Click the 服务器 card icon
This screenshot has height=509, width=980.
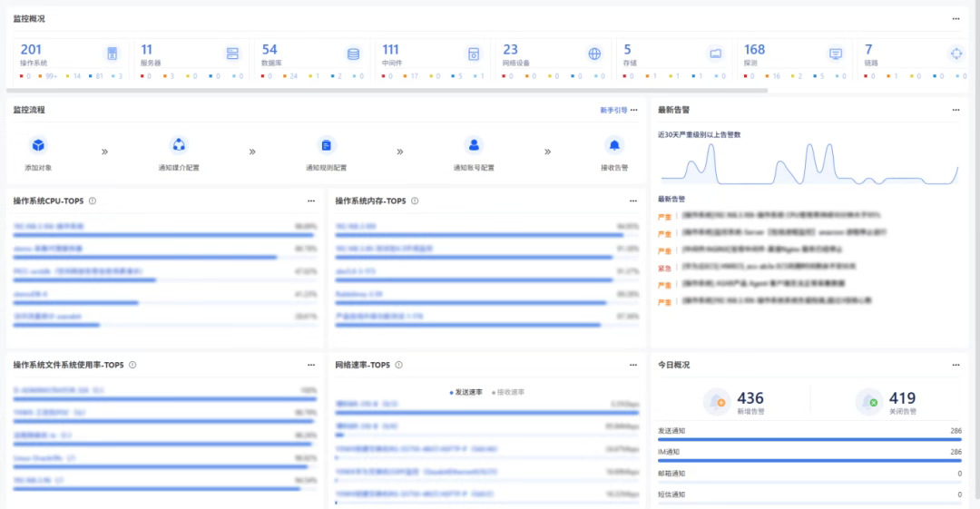[x=232, y=54]
